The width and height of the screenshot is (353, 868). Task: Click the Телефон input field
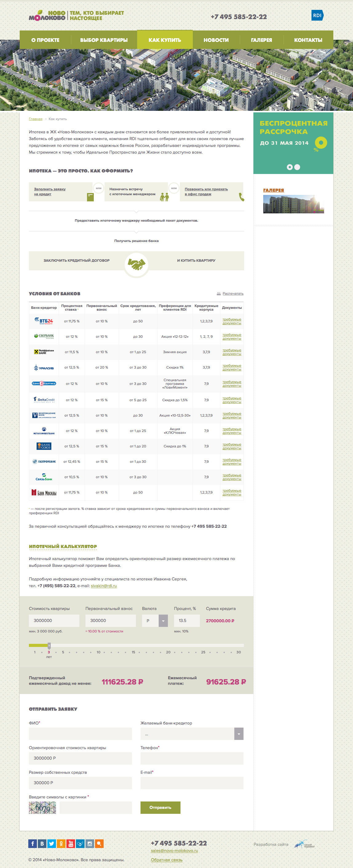(x=192, y=758)
